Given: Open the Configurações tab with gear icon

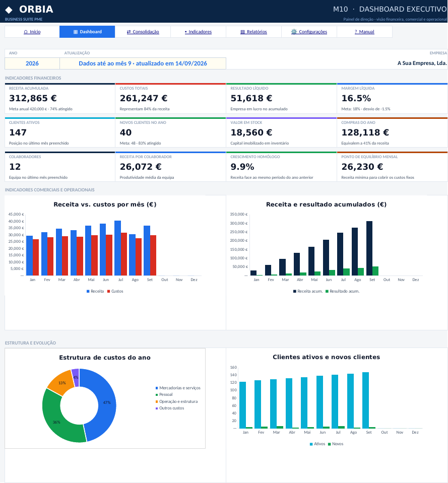Looking at the screenshot, I should 309,32.
